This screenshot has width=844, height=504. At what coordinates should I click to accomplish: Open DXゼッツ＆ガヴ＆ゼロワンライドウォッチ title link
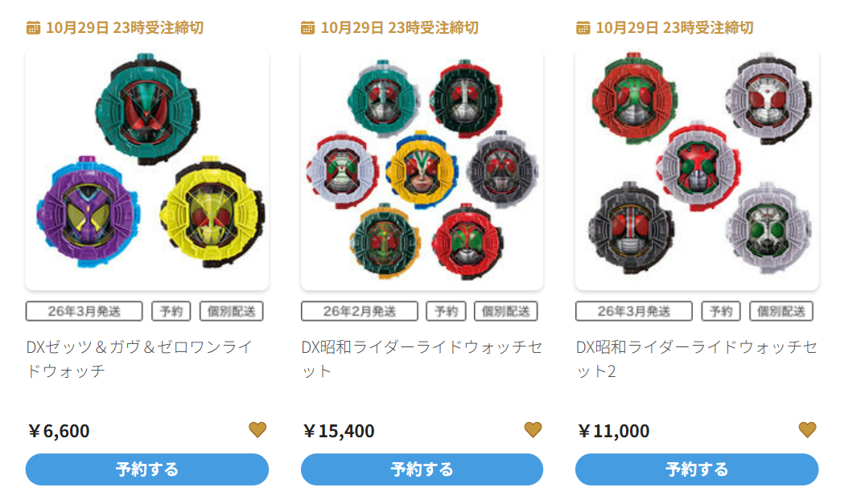coord(139,359)
